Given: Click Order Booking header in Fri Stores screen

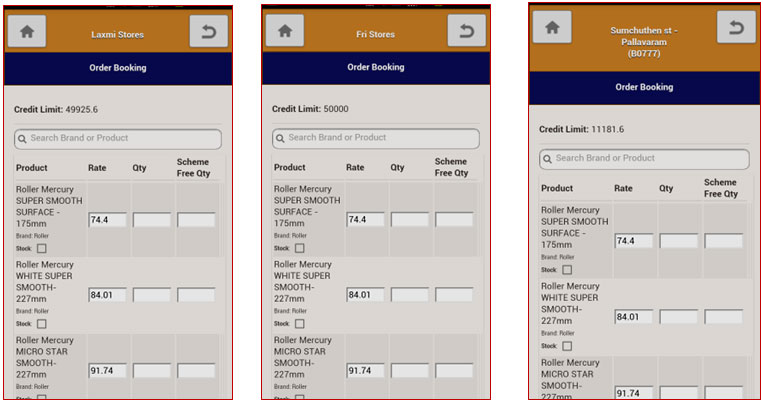Looking at the screenshot, I should (x=376, y=67).
